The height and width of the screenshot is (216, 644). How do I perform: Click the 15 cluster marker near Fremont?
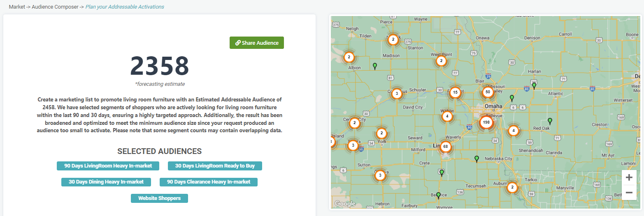pyautogui.click(x=455, y=93)
